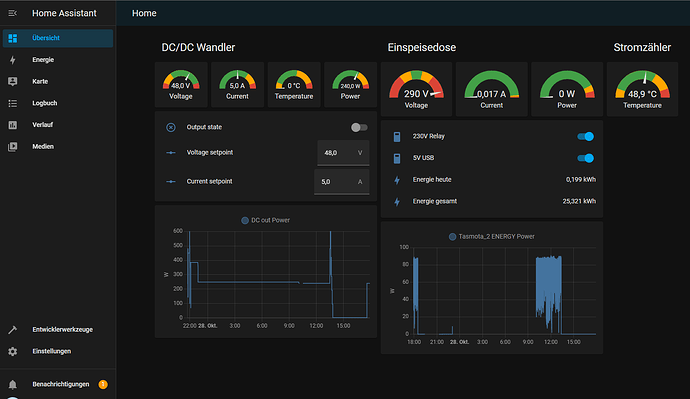The width and height of the screenshot is (690, 399).
Task: Click the Home Assistant title
Action: pos(64,13)
